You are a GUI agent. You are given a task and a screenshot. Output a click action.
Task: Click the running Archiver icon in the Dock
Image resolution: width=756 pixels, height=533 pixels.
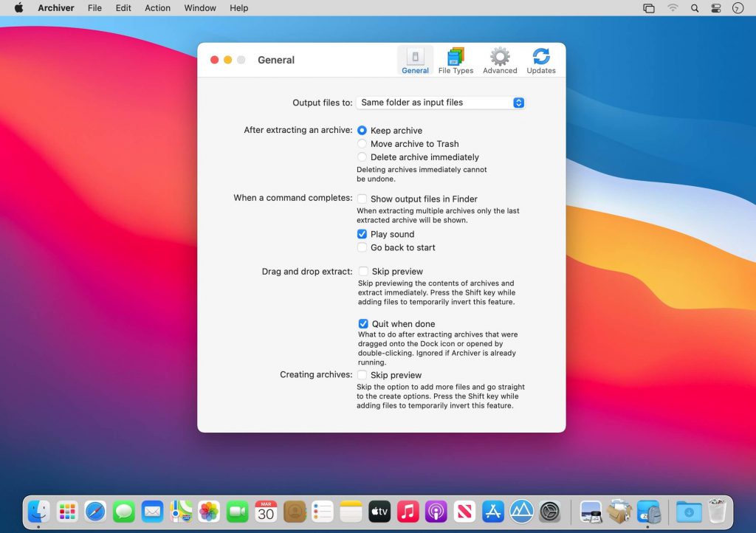647,510
